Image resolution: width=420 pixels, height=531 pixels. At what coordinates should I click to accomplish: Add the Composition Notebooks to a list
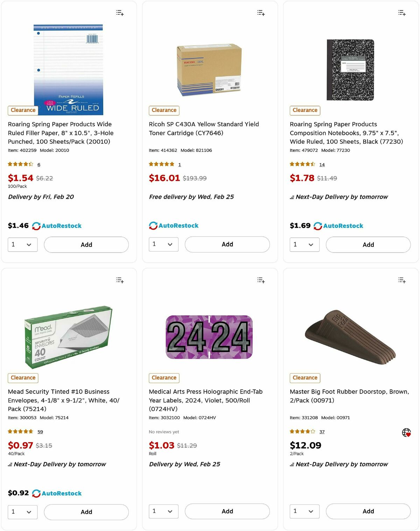coord(401,13)
